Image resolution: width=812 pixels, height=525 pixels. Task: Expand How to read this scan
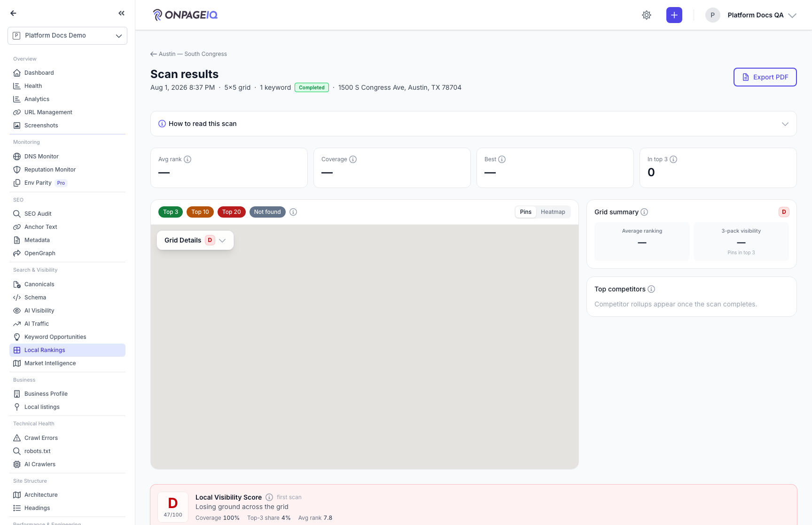tap(473, 124)
